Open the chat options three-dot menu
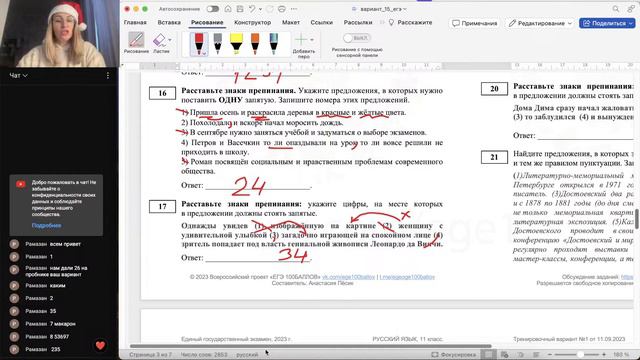This screenshot has height=360, width=640. click(108, 76)
